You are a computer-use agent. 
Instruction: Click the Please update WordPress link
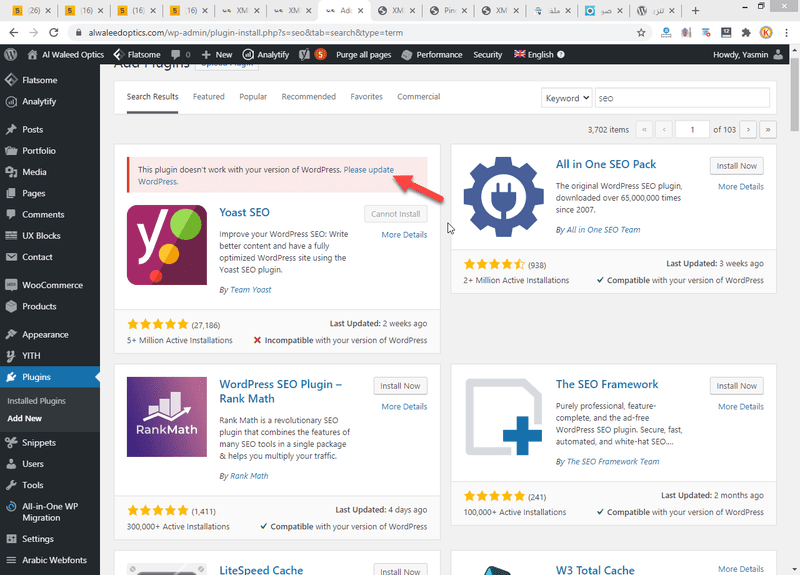pyautogui.click(x=368, y=170)
